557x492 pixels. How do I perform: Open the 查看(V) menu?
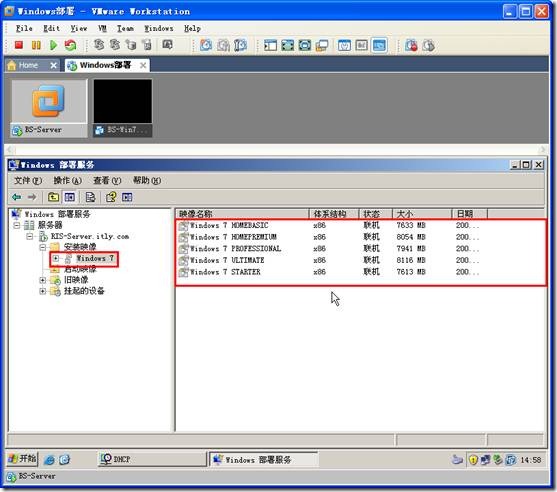(x=107, y=181)
